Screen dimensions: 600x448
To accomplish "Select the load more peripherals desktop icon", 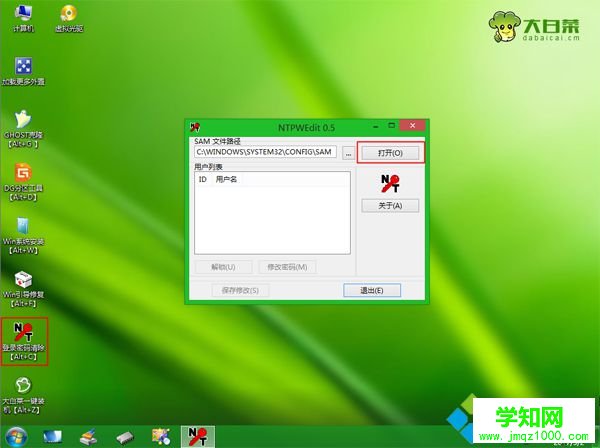I will [23, 71].
